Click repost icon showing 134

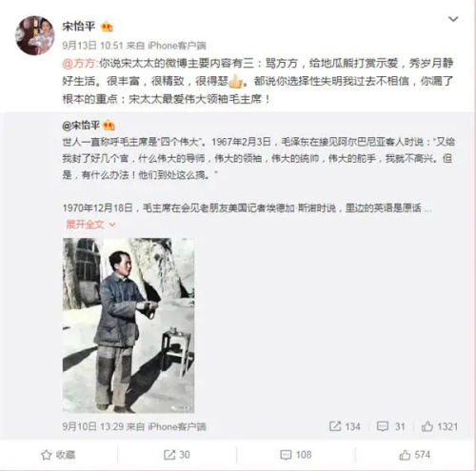point(345,426)
